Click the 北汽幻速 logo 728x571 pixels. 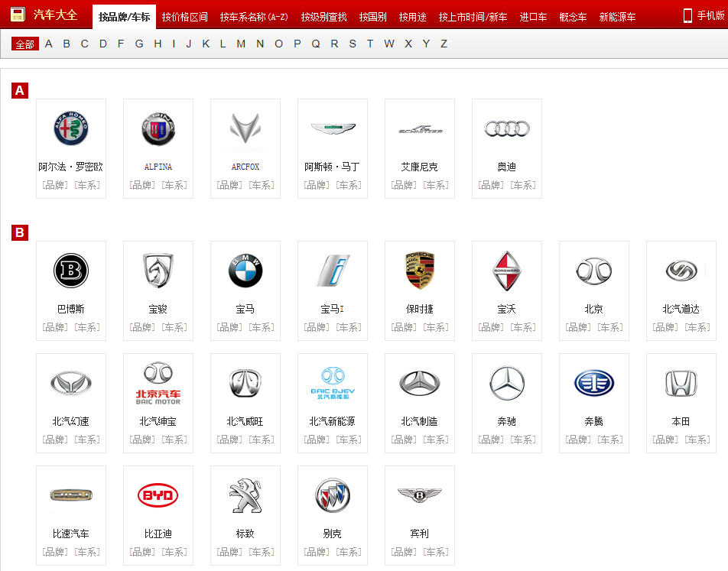(71, 384)
